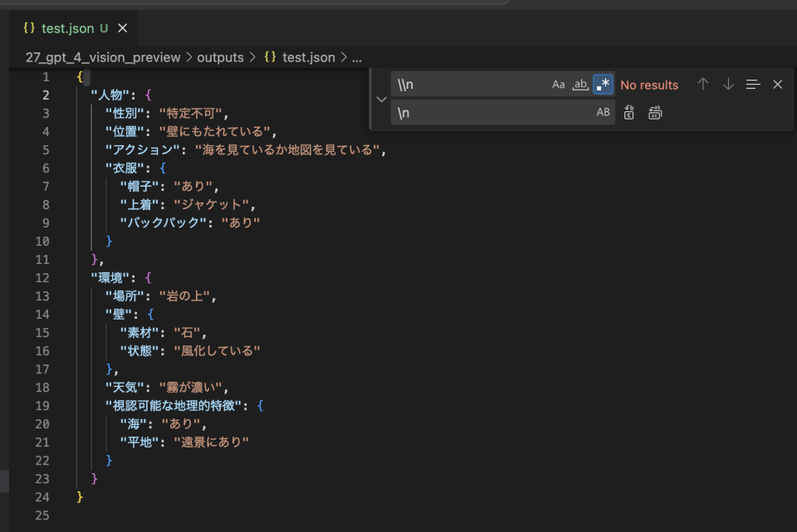Click the Replace icon next to Replace All
This screenshot has height=532, width=797.
628,111
